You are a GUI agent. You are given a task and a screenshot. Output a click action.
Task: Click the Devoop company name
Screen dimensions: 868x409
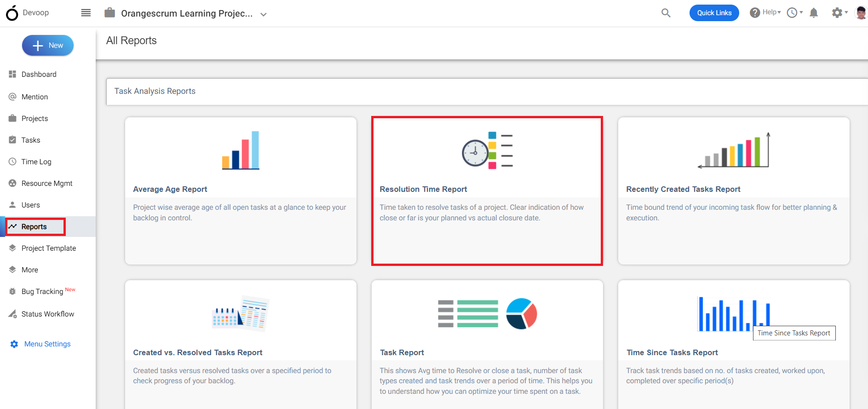[36, 13]
